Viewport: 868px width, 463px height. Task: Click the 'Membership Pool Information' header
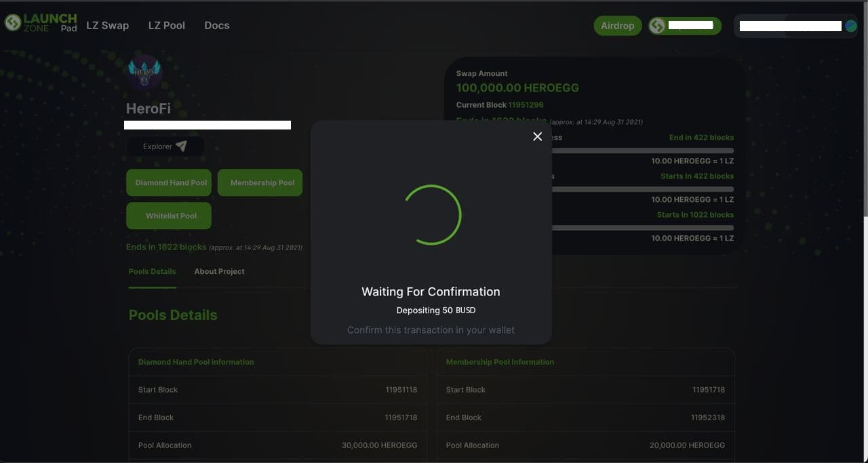click(500, 362)
